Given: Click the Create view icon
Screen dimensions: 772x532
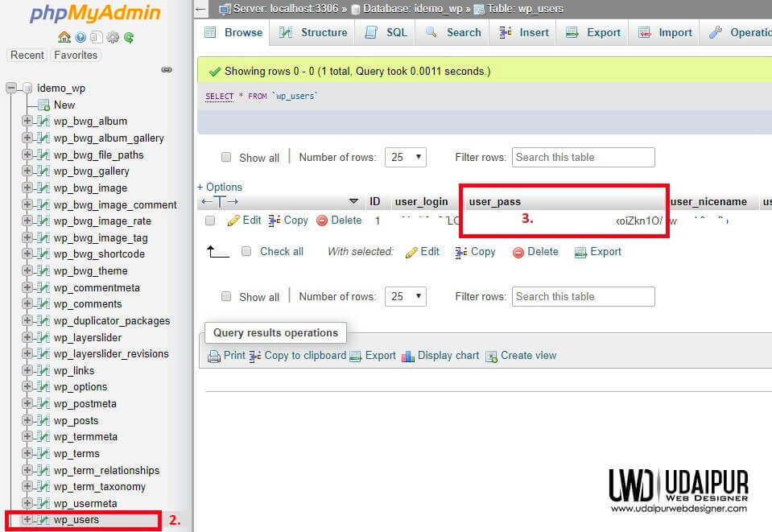Looking at the screenshot, I should coord(491,356).
